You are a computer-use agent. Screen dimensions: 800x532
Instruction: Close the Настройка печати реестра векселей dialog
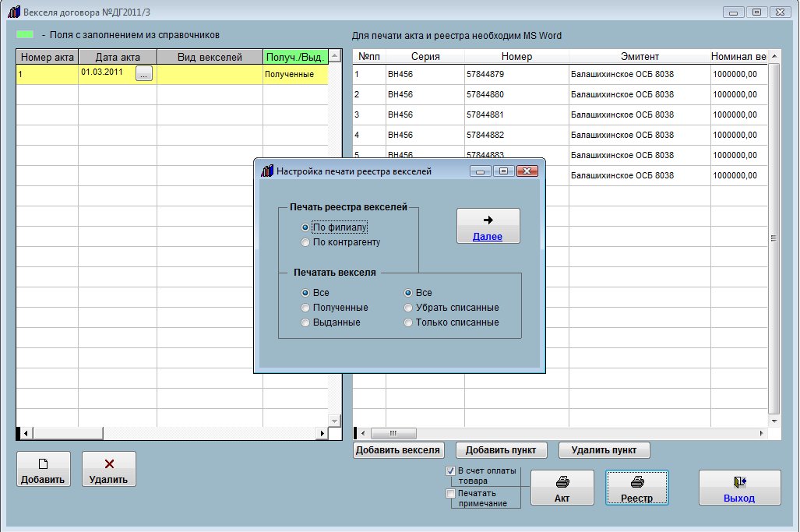pos(527,171)
